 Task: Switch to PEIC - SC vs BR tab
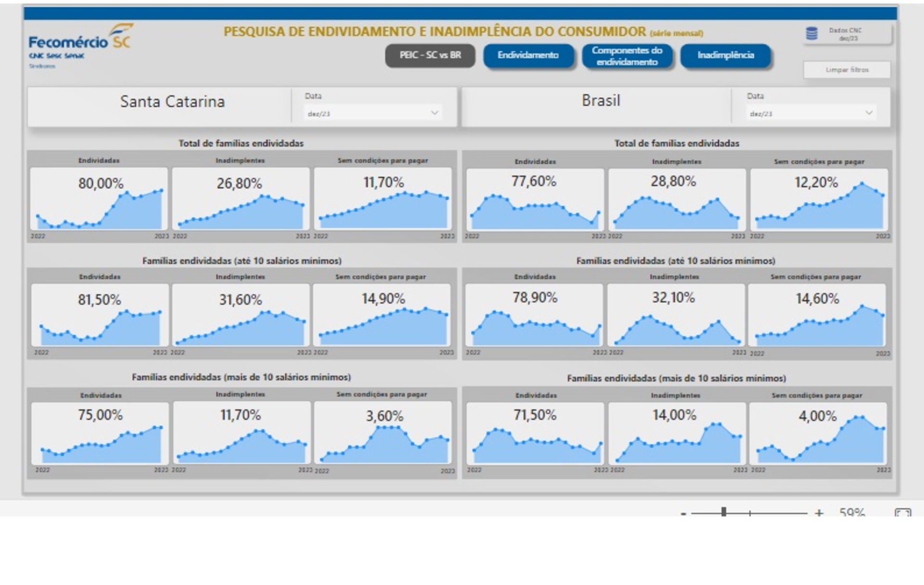click(x=430, y=55)
